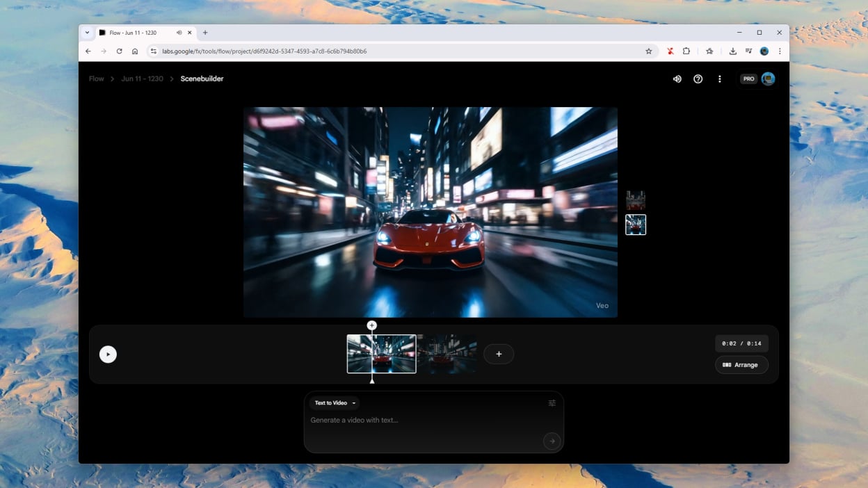Open the Jun 11 - 1230 breadcrumb
868x488 pixels.
pyautogui.click(x=142, y=79)
